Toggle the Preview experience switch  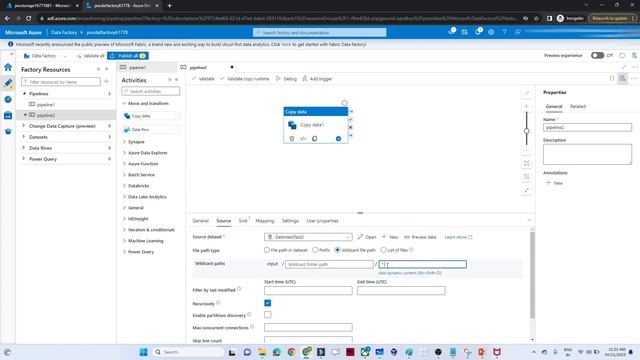pyautogui.click(x=597, y=55)
